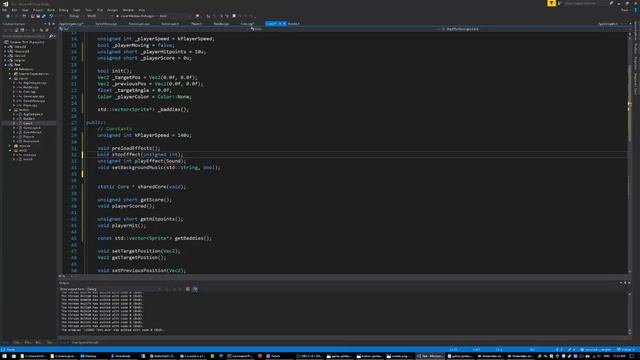This screenshot has height=360, width=640.
Task: Click the Windows Start button
Action: click(x=4, y=356)
